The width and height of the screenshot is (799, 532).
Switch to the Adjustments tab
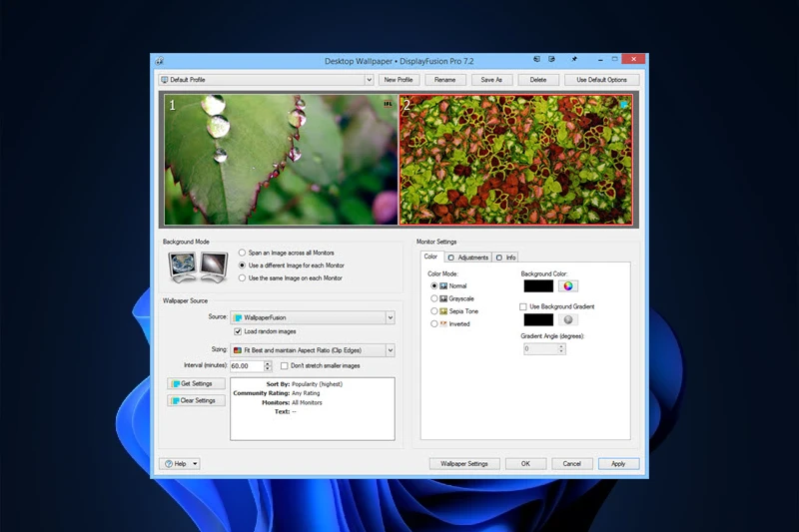point(468,258)
